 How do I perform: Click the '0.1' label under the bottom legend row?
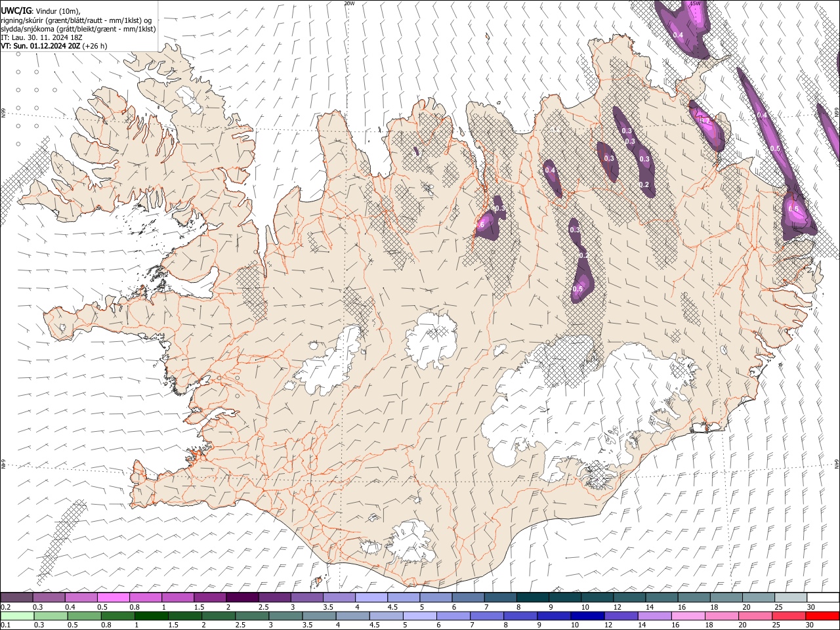point(6,625)
